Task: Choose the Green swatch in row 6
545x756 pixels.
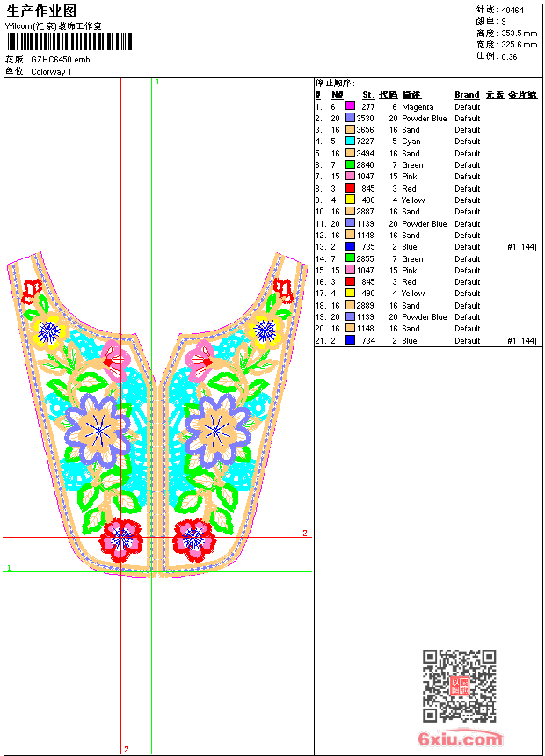Action: click(350, 164)
